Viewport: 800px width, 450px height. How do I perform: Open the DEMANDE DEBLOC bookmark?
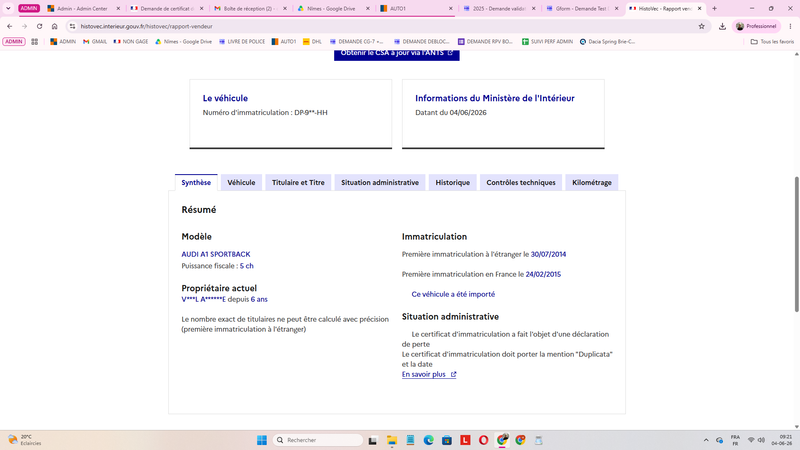pyautogui.click(x=421, y=41)
